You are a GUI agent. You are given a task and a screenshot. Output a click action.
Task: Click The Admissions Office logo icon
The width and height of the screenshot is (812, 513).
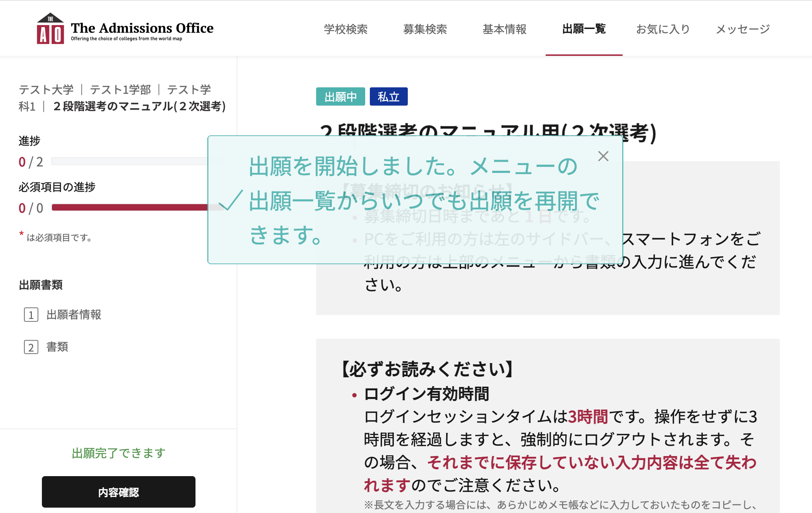click(50, 29)
